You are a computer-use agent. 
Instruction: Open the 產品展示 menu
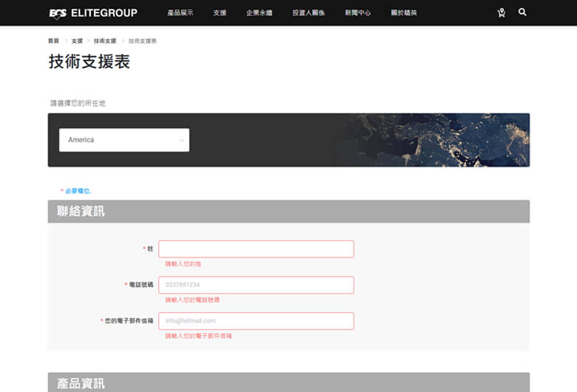pos(180,13)
